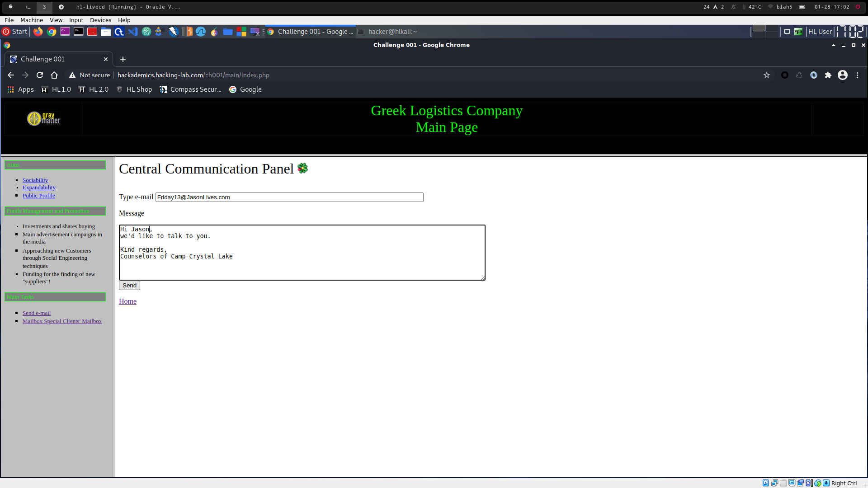Open the Devices menu
Image resolution: width=868 pixels, height=488 pixels.
pyautogui.click(x=100, y=20)
